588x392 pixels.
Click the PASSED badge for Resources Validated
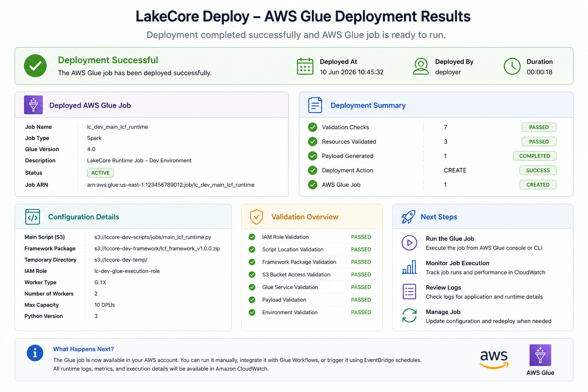coord(539,142)
